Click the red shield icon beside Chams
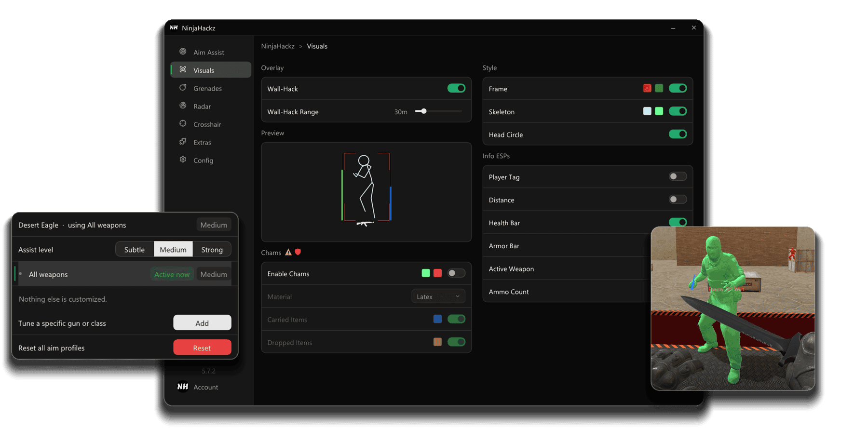The image size is (868, 429). [x=298, y=252]
